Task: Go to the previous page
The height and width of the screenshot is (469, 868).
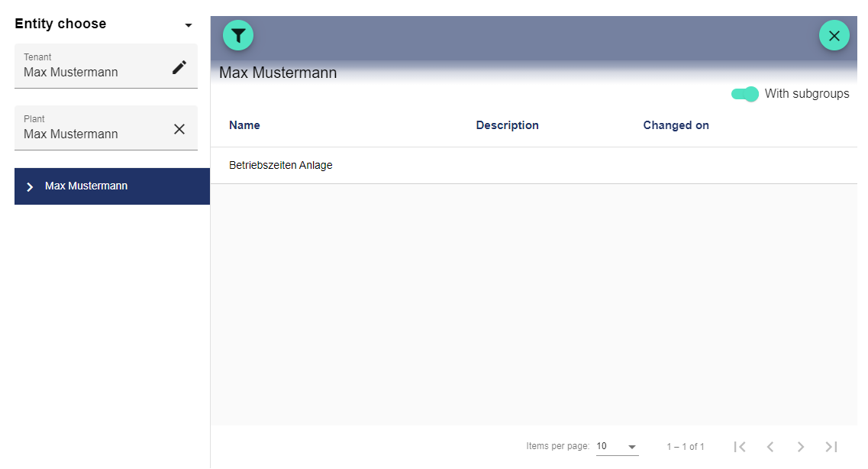Action: (x=770, y=447)
